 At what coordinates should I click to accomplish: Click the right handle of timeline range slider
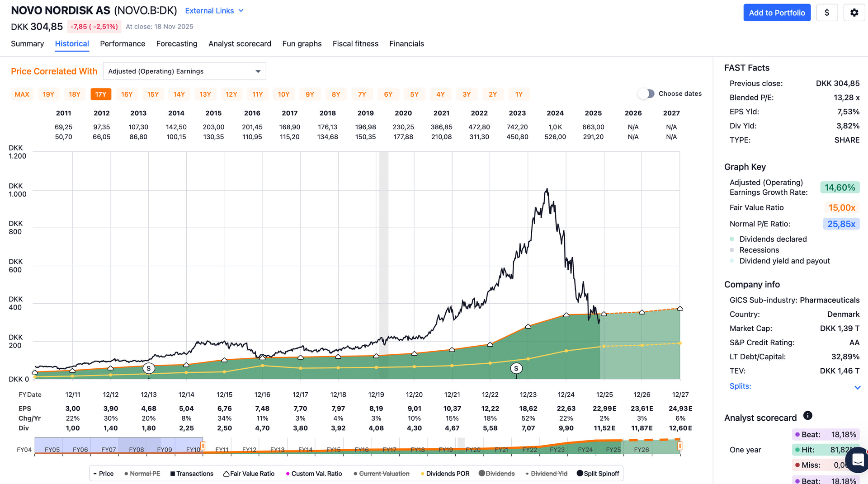tap(679, 446)
